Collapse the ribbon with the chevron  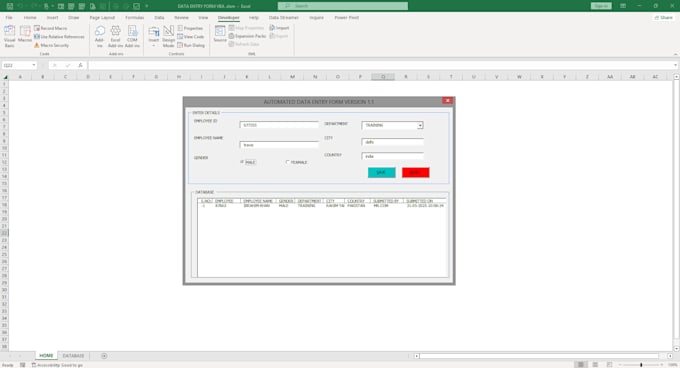click(675, 54)
